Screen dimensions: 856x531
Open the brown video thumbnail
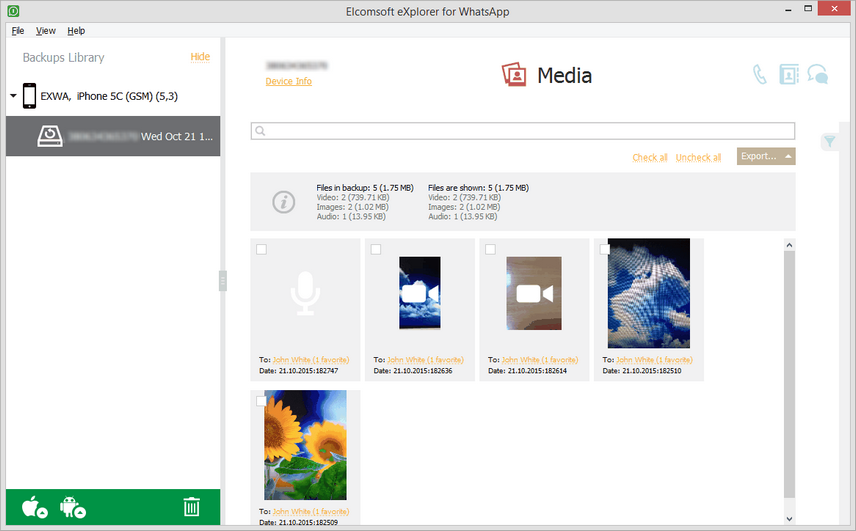(534, 293)
